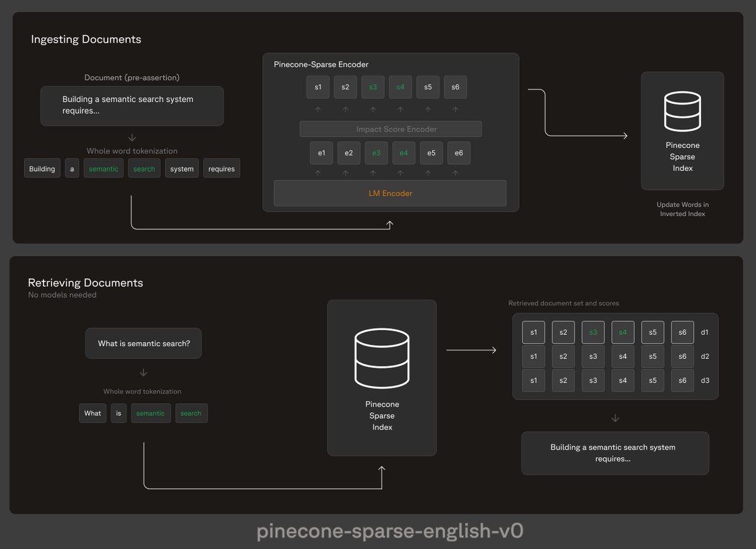Screen dimensions: 756x549
Task: Click the e2 embedding box
Action: [x=349, y=153]
